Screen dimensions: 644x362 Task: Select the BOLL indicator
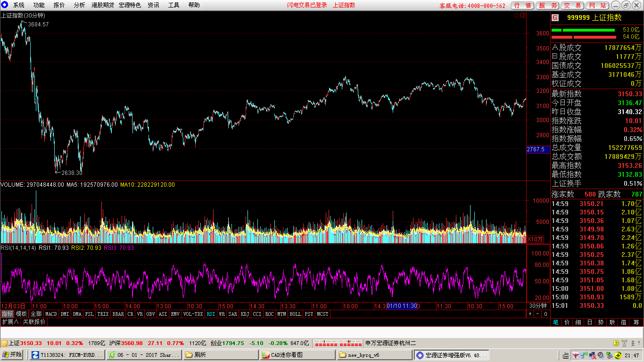point(295,314)
